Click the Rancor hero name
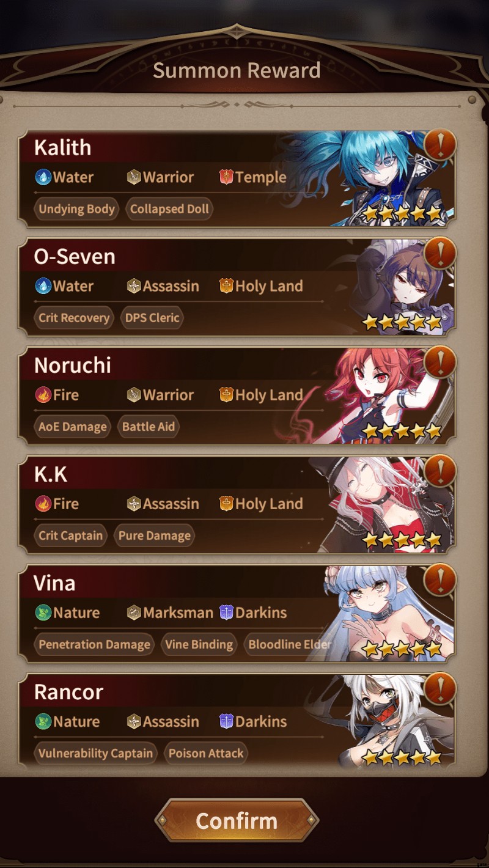The width and height of the screenshot is (489, 868). coord(68,692)
